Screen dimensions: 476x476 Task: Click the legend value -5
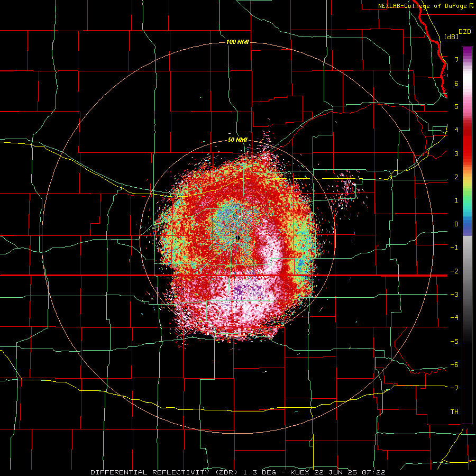pyautogui.click(x=454, y=341)
